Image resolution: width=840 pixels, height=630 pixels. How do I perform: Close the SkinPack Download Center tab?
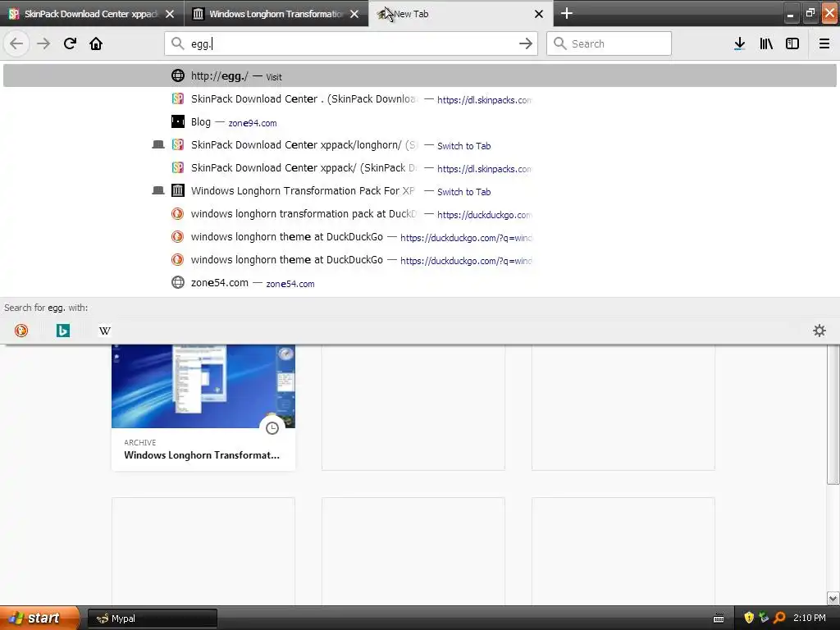click(170, 14)
